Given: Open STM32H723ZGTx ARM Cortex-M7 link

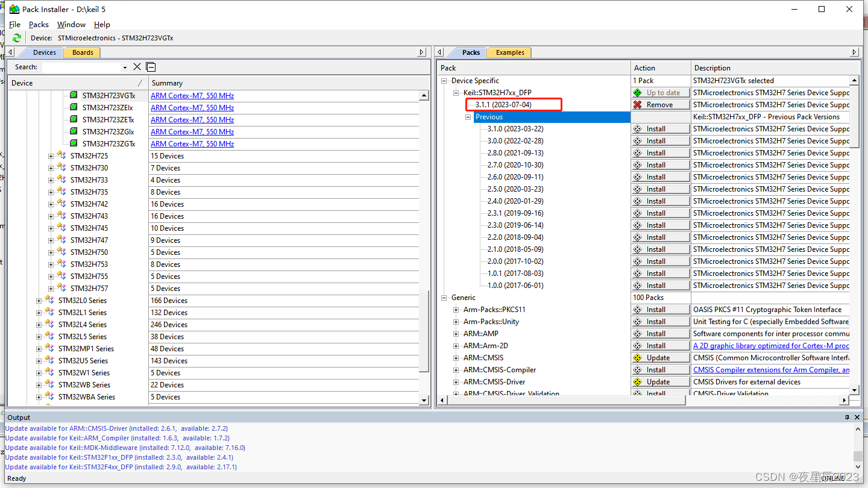Looking at the screenshot, I should (x=192, y=144).
